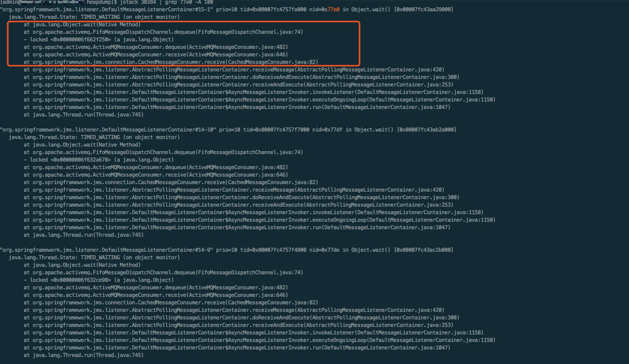629x364 pixels.
Task: Click the nid=0x77df text
Action: [327, 130]
